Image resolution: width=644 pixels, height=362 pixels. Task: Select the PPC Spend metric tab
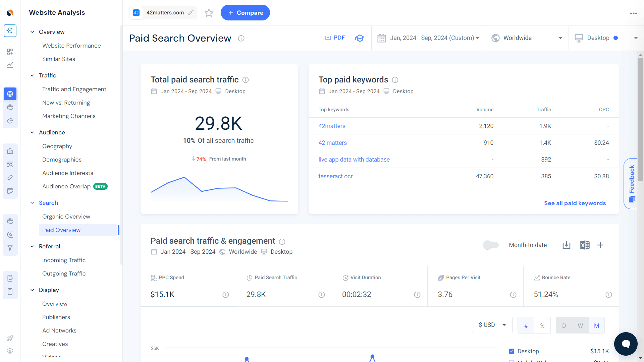click(x=188, y=286)
